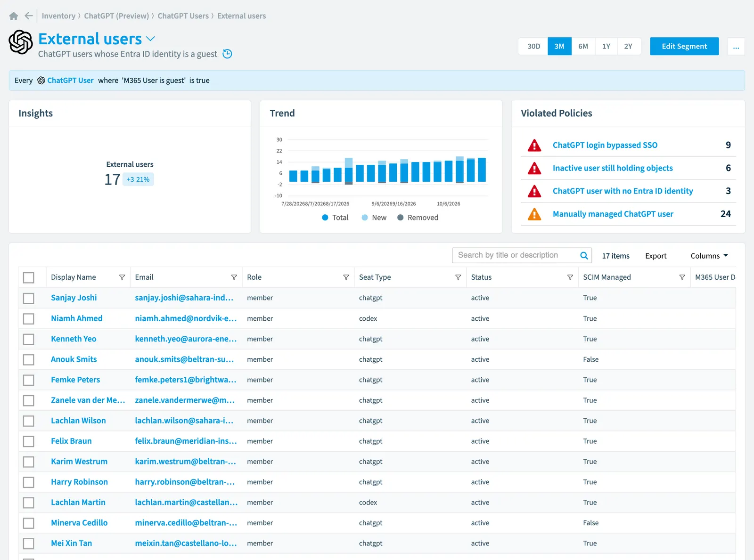
Task: Open filter for Status column
Action: [570, 277]
